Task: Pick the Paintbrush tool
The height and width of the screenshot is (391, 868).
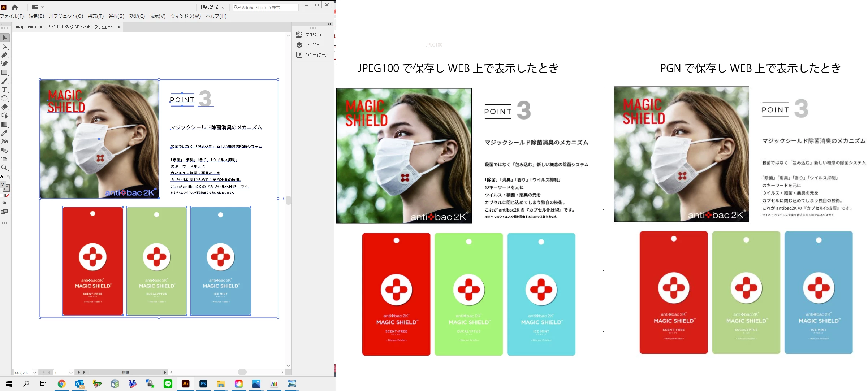Action: [x=5, y=81]
